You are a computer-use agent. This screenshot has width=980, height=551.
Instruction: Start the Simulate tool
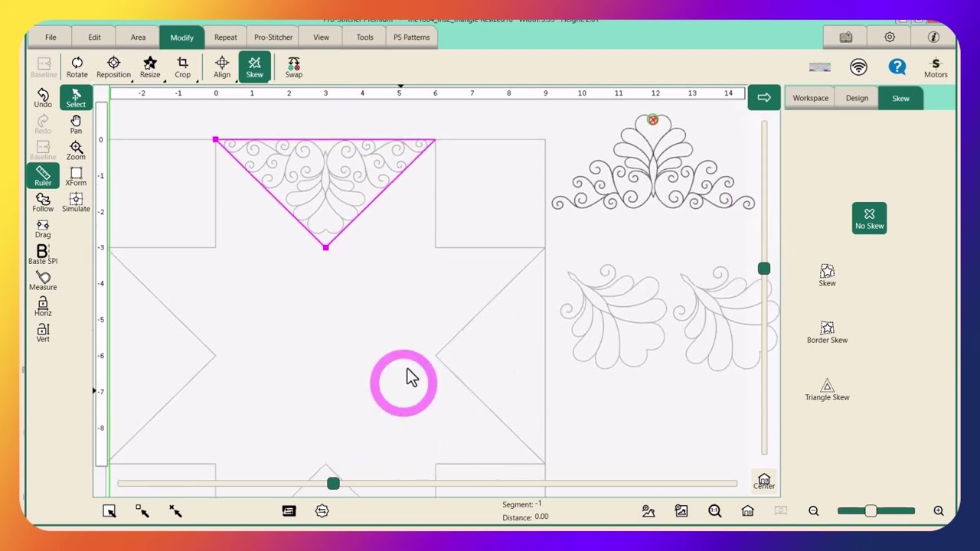click(x=76, y=203)
